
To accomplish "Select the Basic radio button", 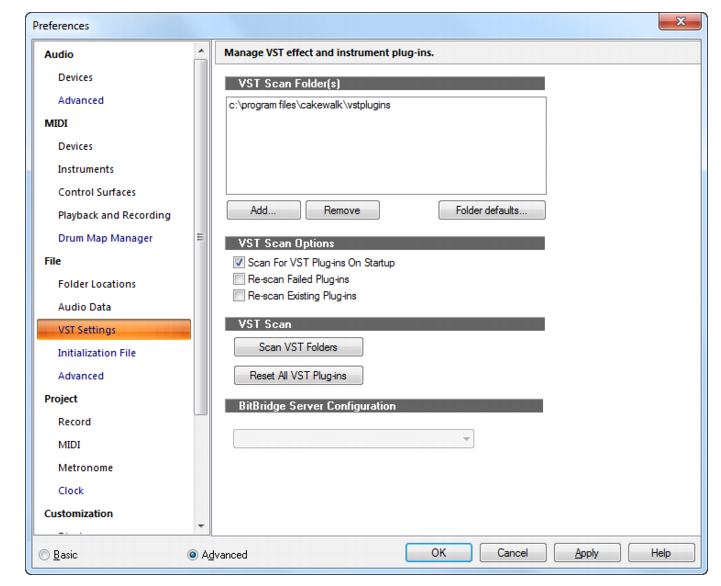I will pos(44,555).
